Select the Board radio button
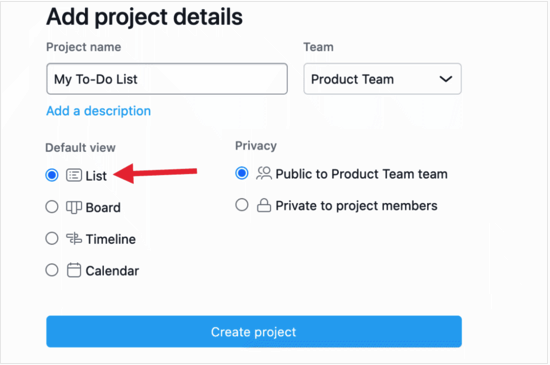 pos(52,207)
